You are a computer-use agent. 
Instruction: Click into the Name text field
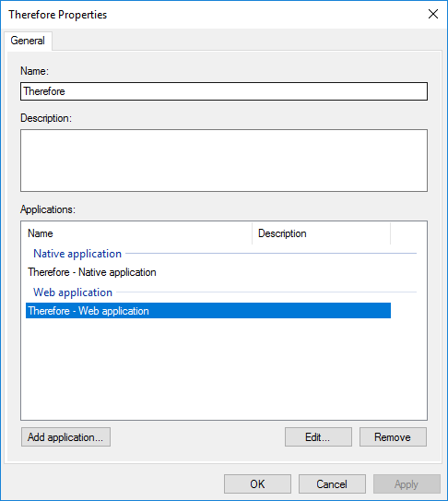click(224, 91)
